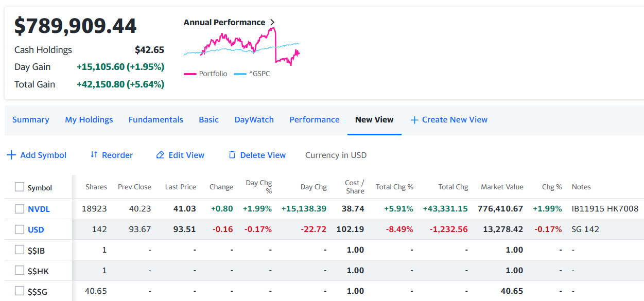The height and width of the screenshot is (301, 644).
Task: Click the Delete View trash icon
Action: 232,155
